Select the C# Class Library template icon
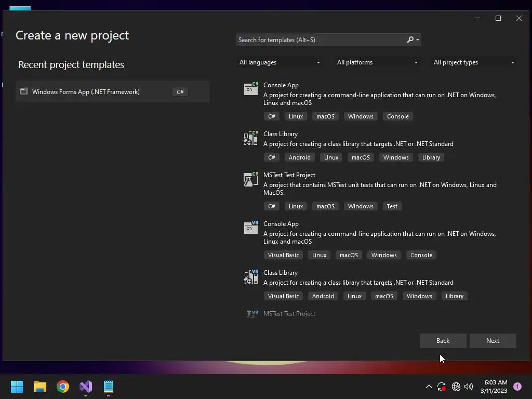 coord(251,138)
